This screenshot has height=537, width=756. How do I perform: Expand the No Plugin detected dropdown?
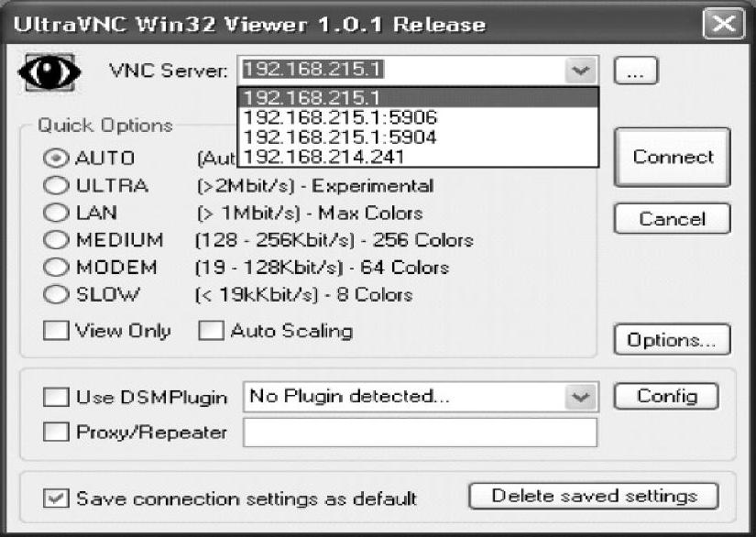580,397
